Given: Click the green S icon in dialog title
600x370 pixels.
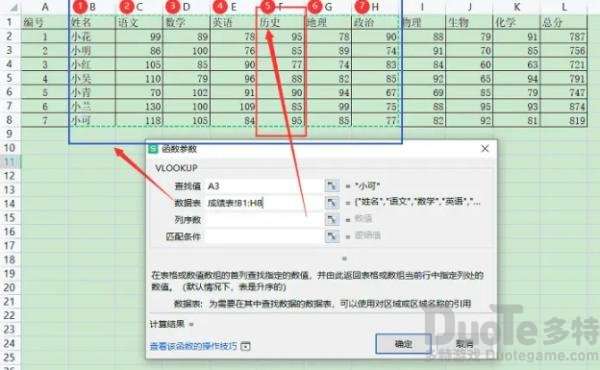Looking at the screenshot, I should (153, 149).
